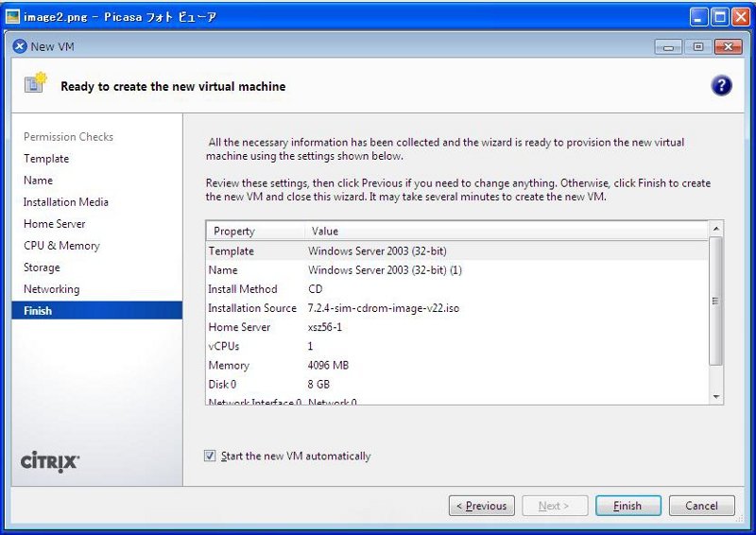Click the Picasa image icon in title bar
Screen dimensions: 756x535
pos(12,17)
